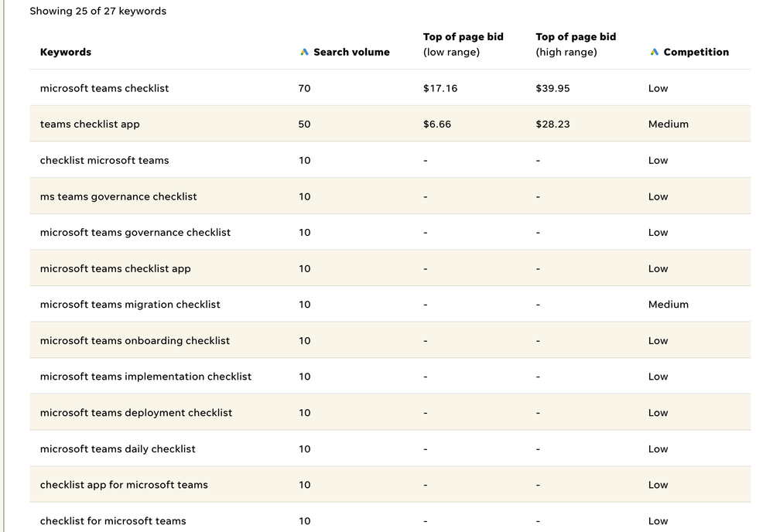Click the Top of page bid low range header
This screenshot has width=773, height=532.
(x=463, y=44)
